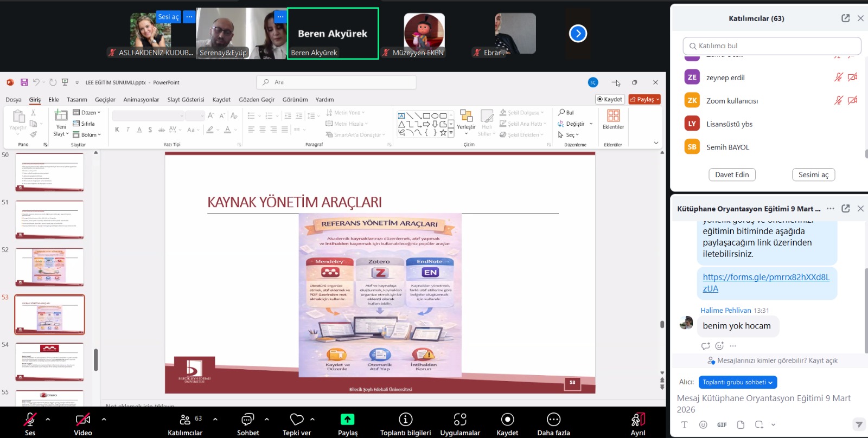Open the Katılımcılar participants icon

[185, 420]
